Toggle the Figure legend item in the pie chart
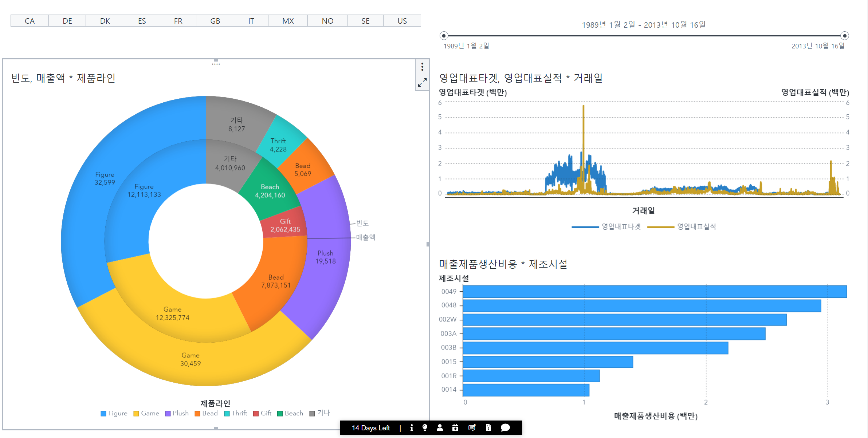Screen dimensions: 868x438 [114, 413]
